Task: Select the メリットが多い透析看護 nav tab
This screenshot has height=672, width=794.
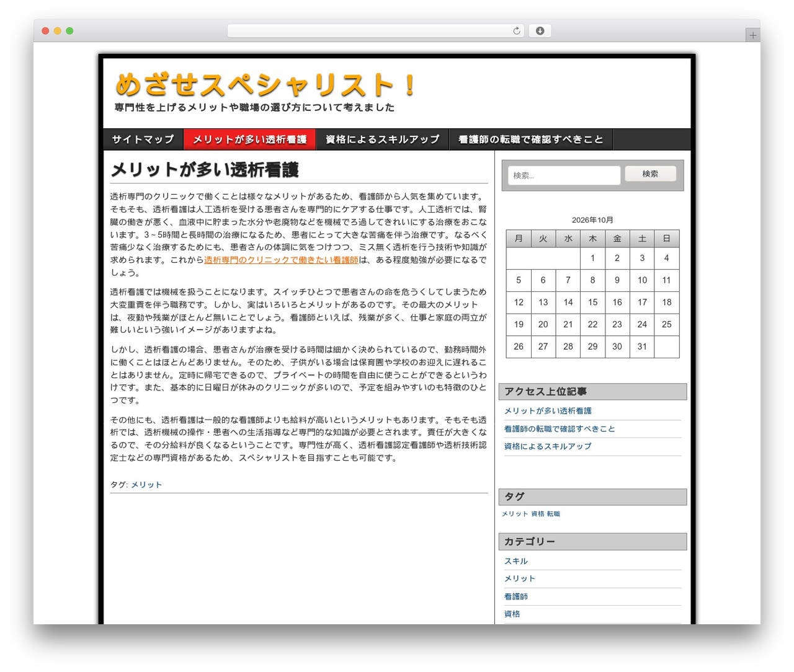Action: click(x=249, y=139)
